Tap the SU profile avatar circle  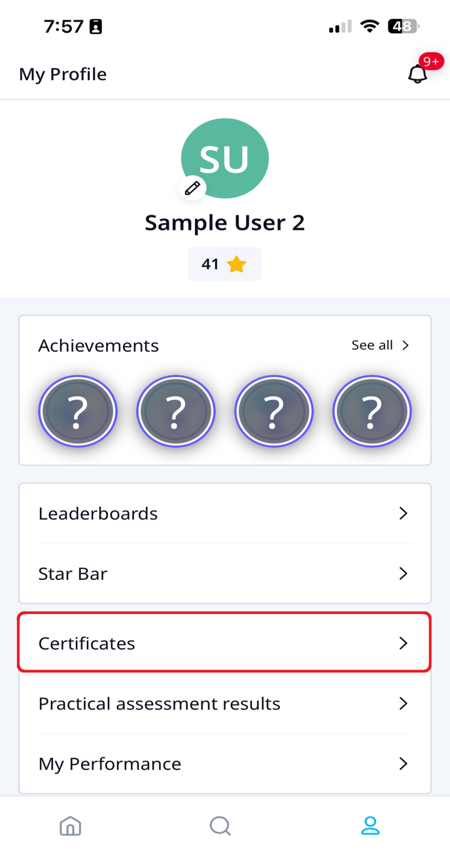pos(225,158)
